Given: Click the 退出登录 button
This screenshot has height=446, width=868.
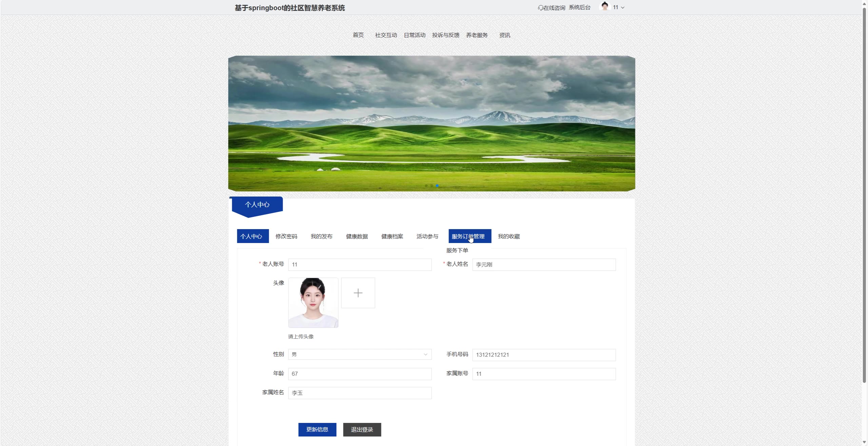Looking at the screenshot, I should tap(362, 429).
